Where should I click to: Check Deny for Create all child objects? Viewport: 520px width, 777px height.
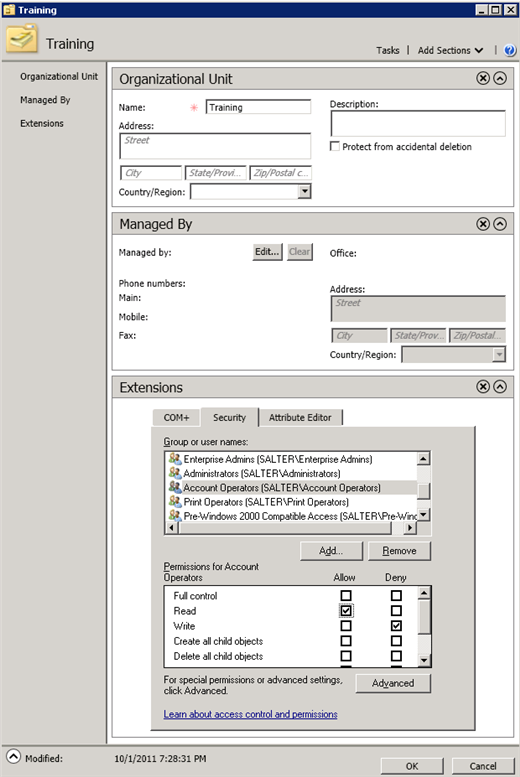(396, 641)
